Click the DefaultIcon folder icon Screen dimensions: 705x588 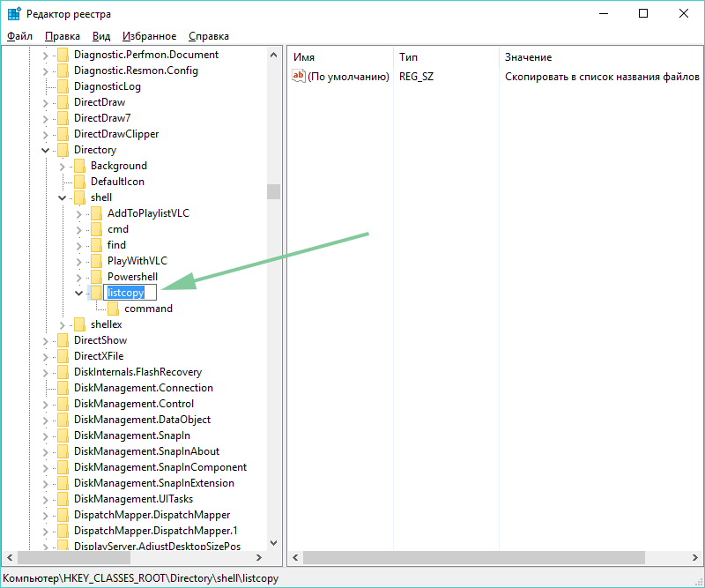[79, 182]
